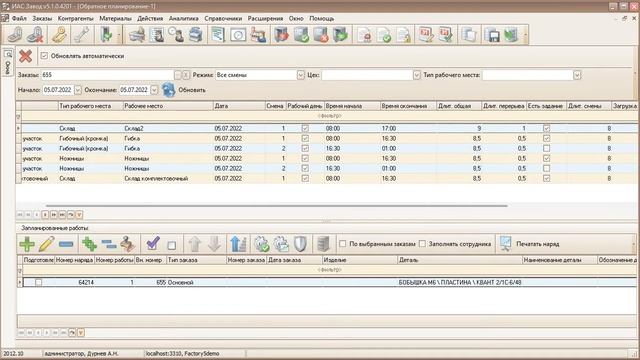Click the printer icon in main toolbar
This screenshot has width=640, height=360.
[x=137, y=35]
